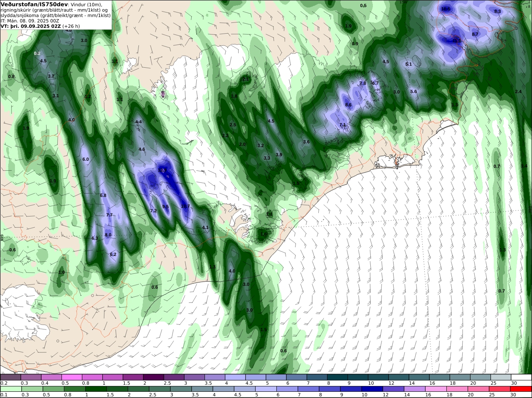The image size is (532, 398).
Task: Click the precipitation value 5.1 on the map
Action: point(409,64)
